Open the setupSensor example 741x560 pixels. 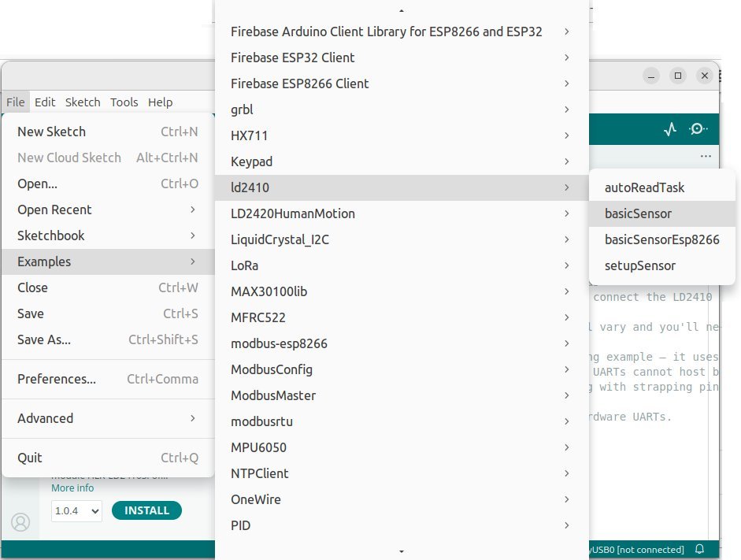click(662, 265)
